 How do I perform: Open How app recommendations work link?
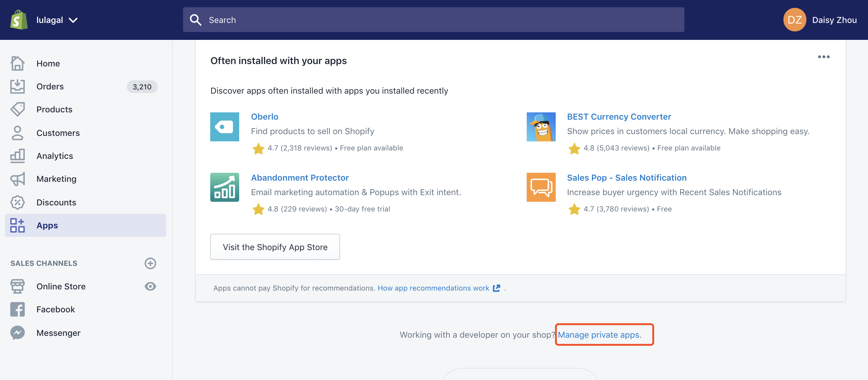click(x=433, y=288)
